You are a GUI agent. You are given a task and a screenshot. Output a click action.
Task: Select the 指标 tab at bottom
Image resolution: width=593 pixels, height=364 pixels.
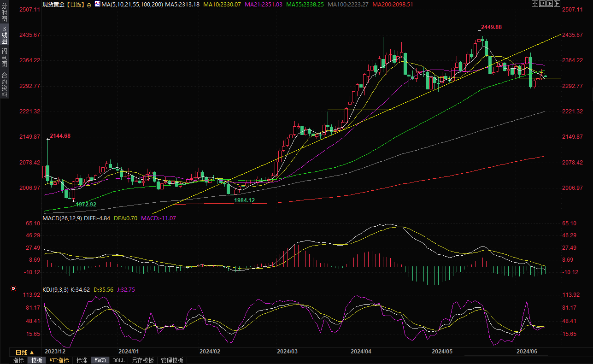coord(18,360)
